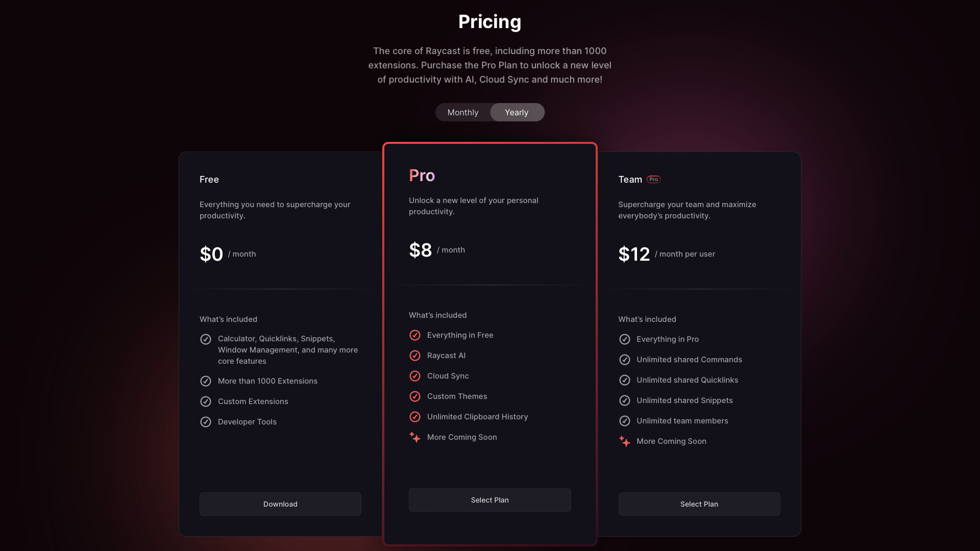
Task: Click the Download button in Free plan
Action: pyautogui.click(x=280, y=504)
